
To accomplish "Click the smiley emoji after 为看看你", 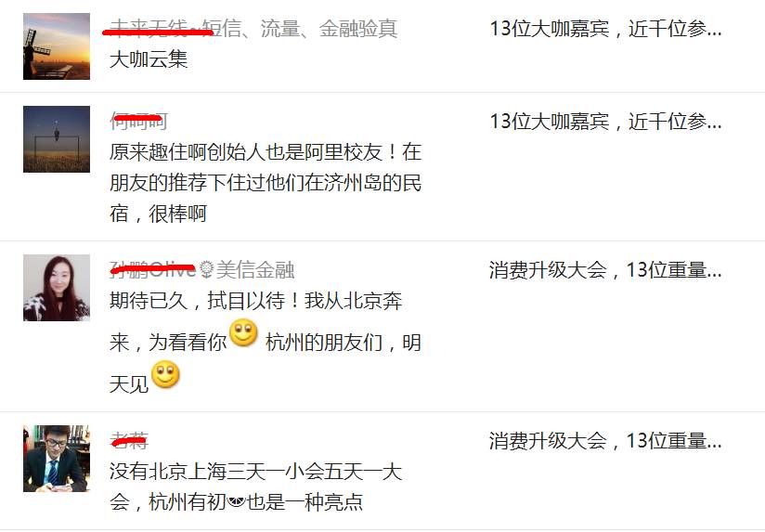I will (x=243, y=333).
